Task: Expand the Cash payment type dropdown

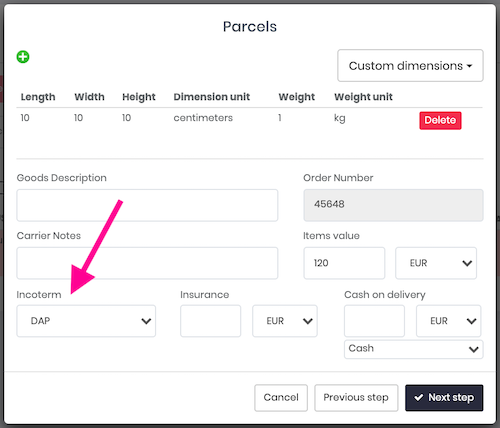Action: pyautogui.click(x=414, y=349)
